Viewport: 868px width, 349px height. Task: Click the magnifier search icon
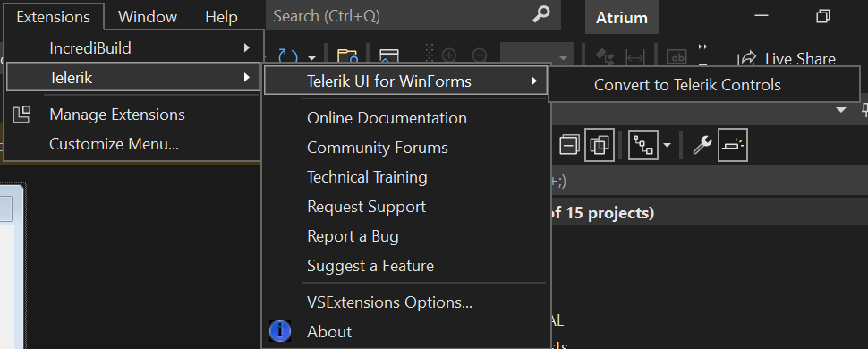(540, 15)
